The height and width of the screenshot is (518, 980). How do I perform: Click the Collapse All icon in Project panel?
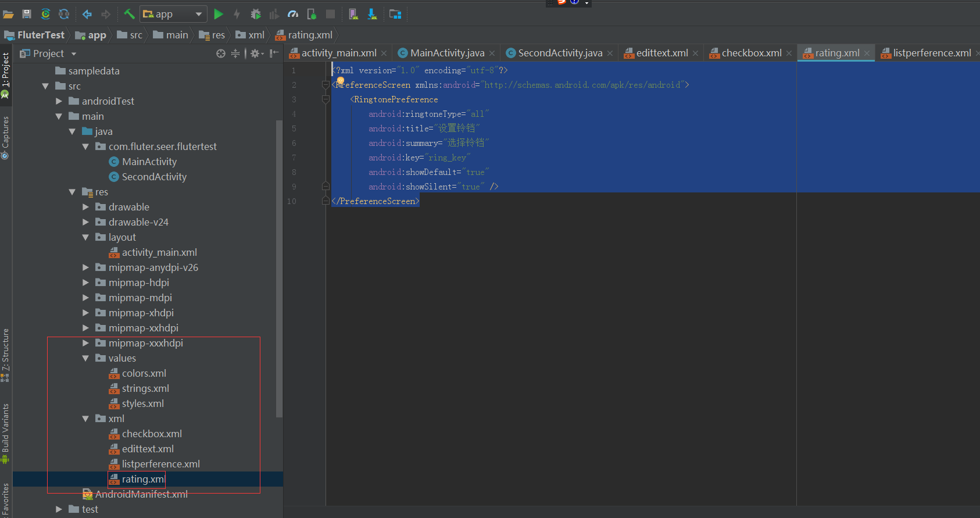[x=235, y=53]
